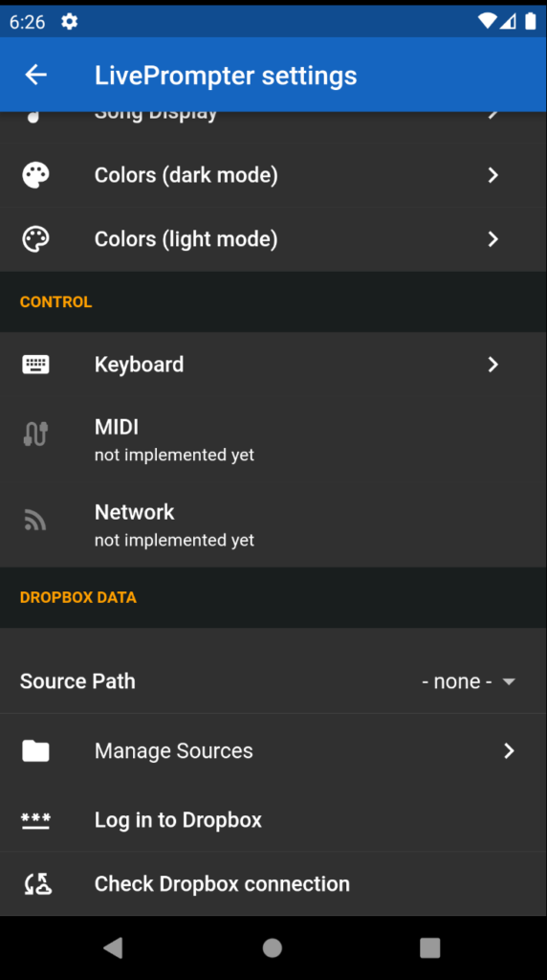Open status bar settings gear icon
Image resolution: width=547 pixels, height=980 pixels.
click(x=69, y=22)
